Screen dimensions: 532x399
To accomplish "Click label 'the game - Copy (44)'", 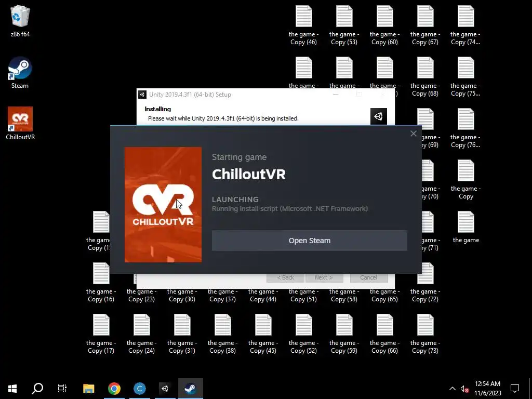I will tap(263, 296).
